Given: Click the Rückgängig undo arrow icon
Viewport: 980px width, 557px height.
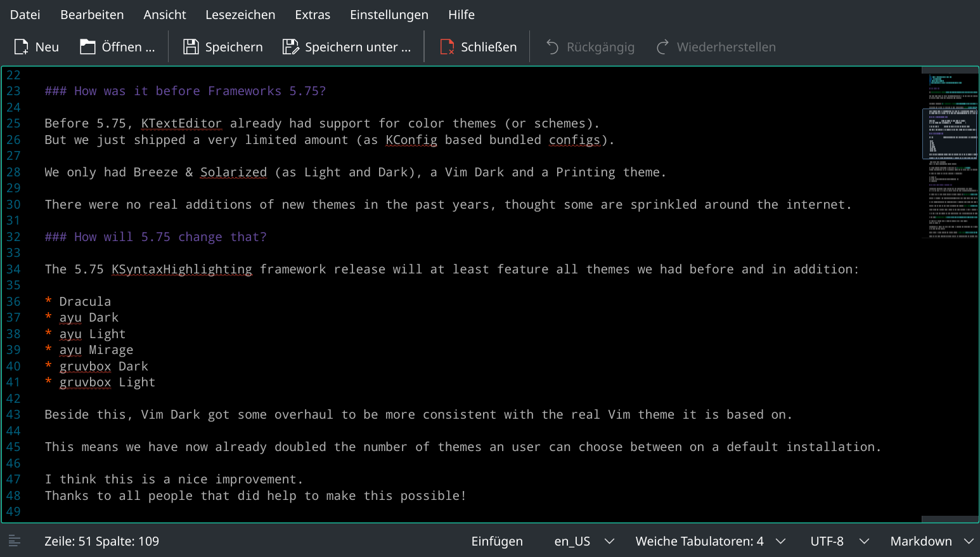Looking at the screenshot, I should click(552, 47).
